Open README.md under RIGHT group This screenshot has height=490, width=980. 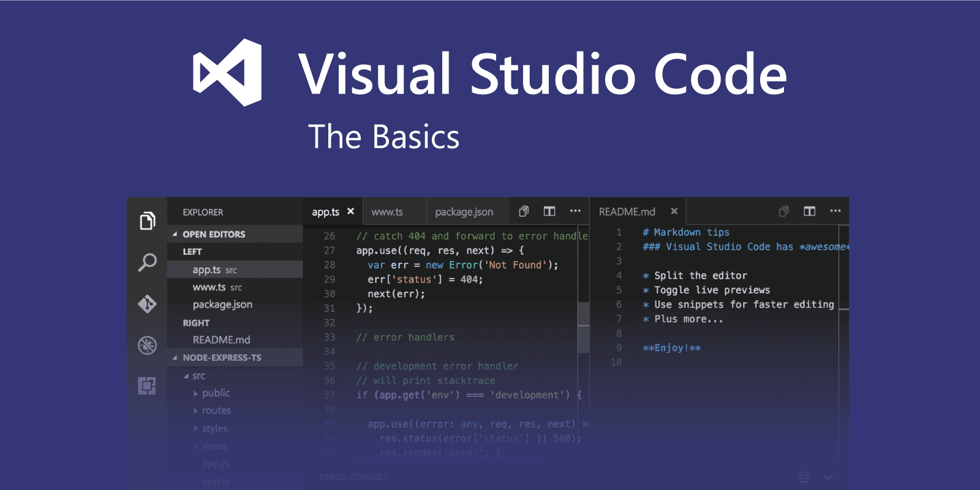[235, 340]
